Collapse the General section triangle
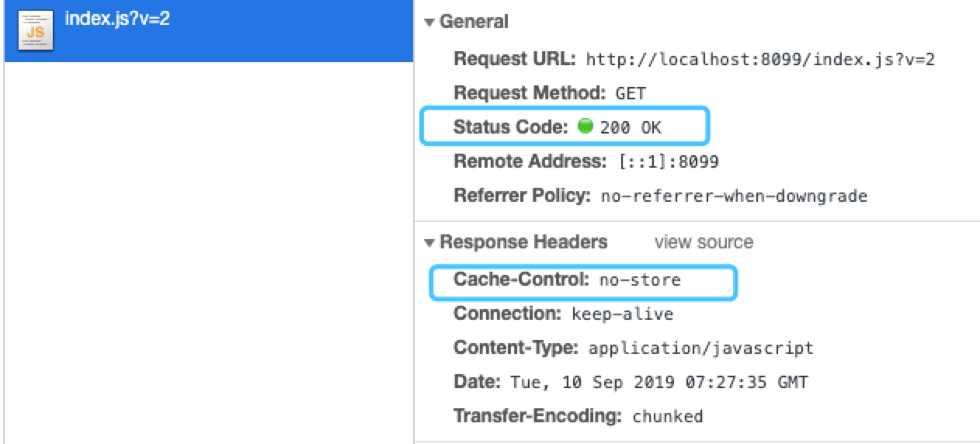 pyautogui.click(x=429, y=23)
